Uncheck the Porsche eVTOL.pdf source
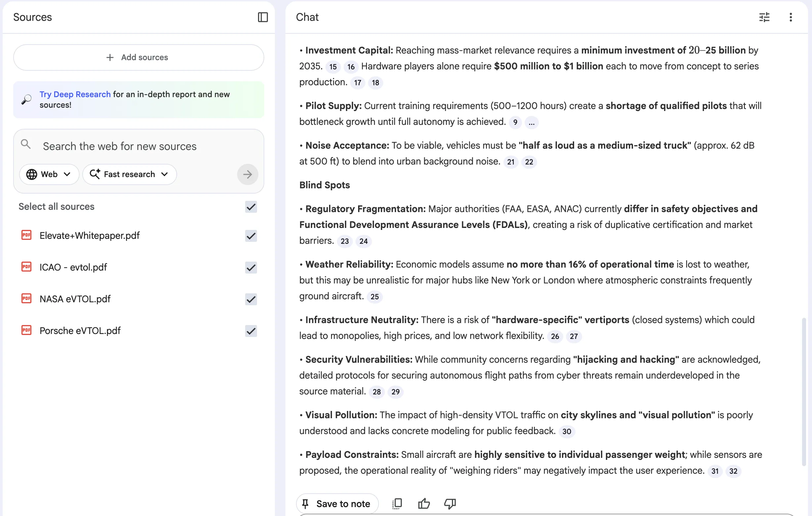 [250, 331]
